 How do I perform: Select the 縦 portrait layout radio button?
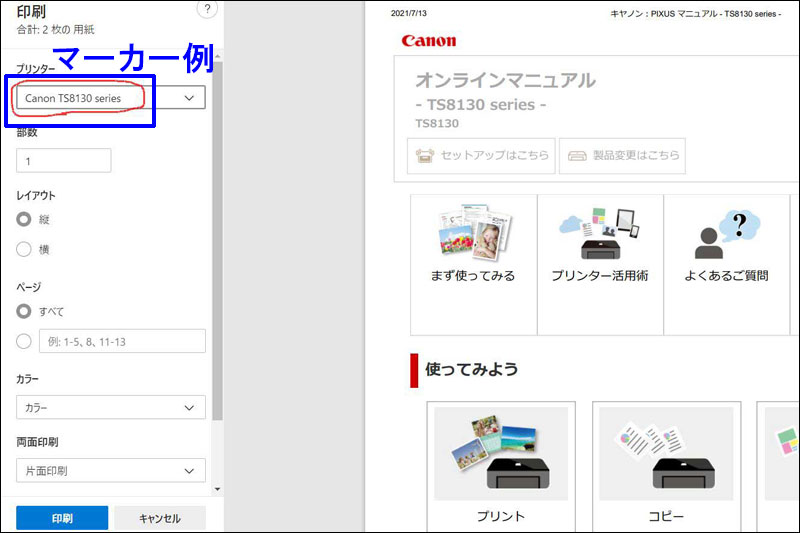[x=24, y=219]
